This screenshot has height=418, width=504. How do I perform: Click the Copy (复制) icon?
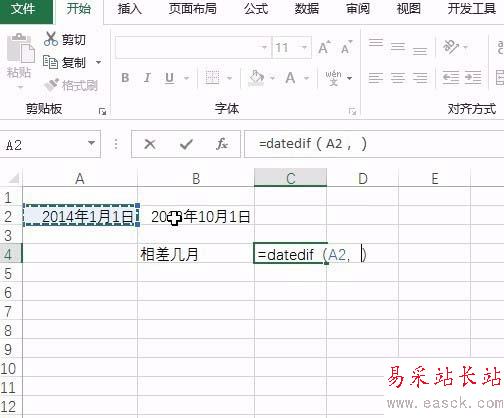click(x=50, y=62)
